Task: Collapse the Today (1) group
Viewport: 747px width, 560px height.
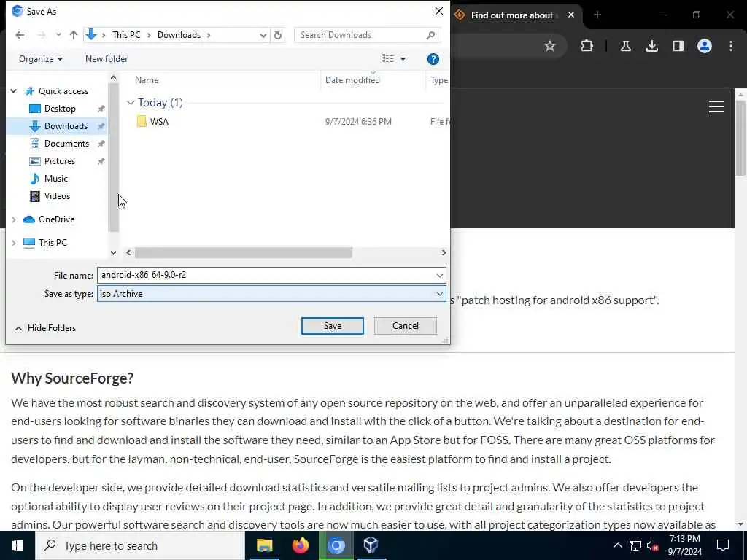Action: (x=131, y=102)
